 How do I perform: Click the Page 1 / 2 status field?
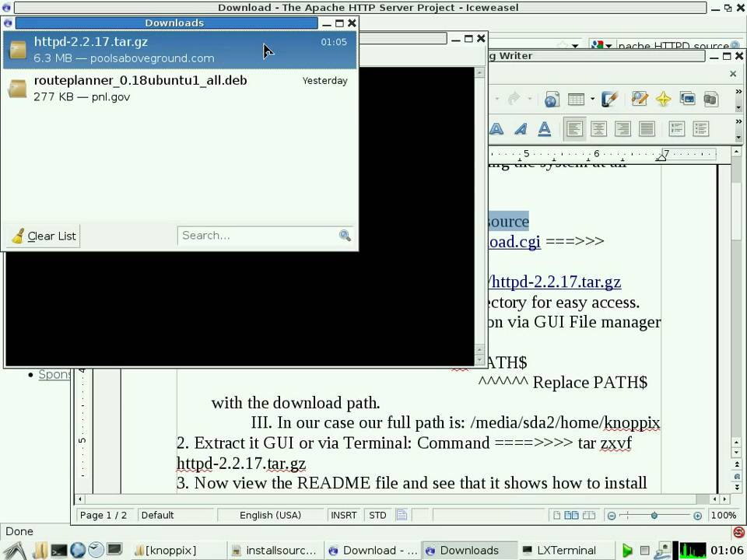click(x=103, y=515)
